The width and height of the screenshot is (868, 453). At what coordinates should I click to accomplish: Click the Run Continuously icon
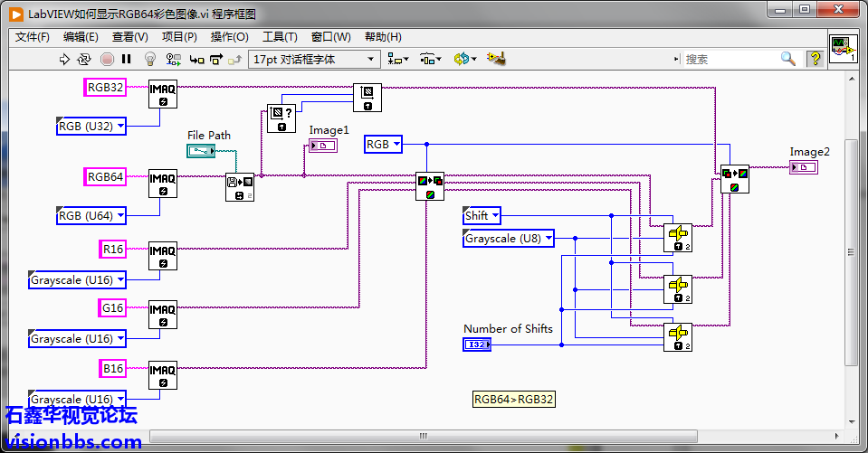point(84,59)
